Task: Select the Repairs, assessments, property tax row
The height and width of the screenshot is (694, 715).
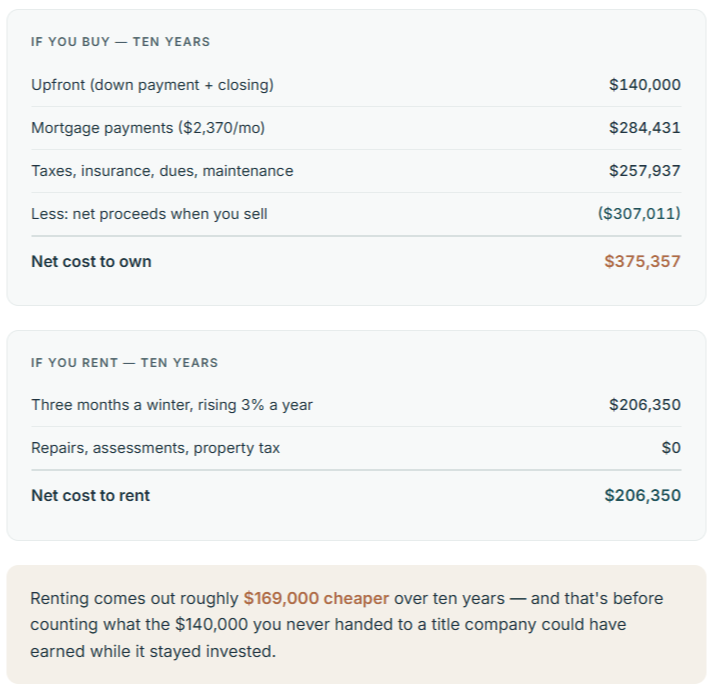Action: click(356, 448)
